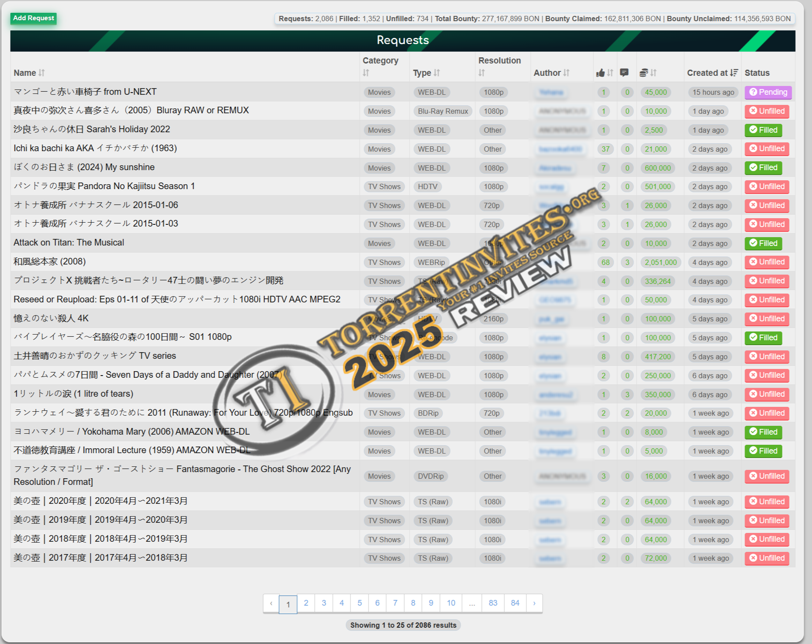Open request Ichi ka bachi ka (1963)
The width and height of the screenshot is (812, 644).
click(x=95, y=148)
